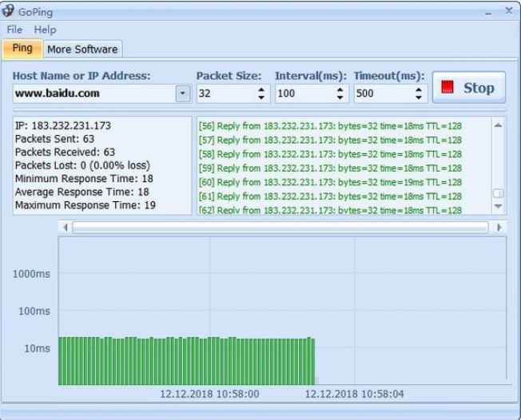Click the graph scrollbar right arrow
The width and height of the screenshot is (521, 420).
coord(499,227)
